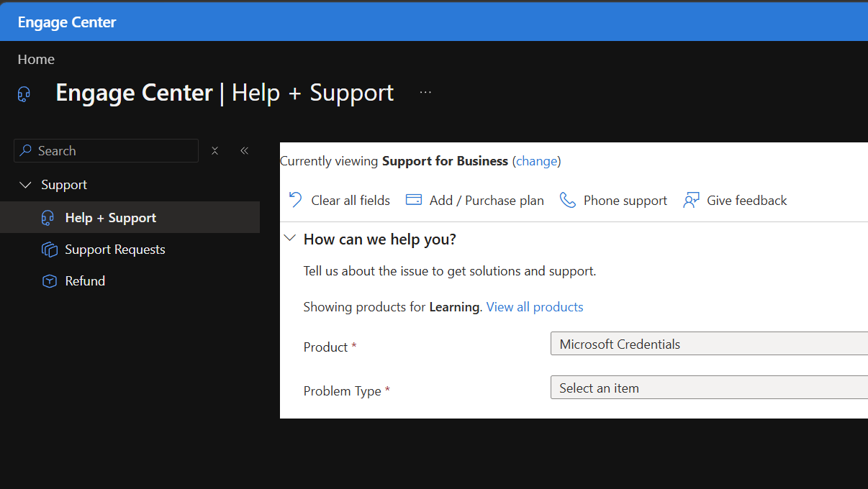
Task: Click the Give feedback person icon
Action: coord(691,200)
